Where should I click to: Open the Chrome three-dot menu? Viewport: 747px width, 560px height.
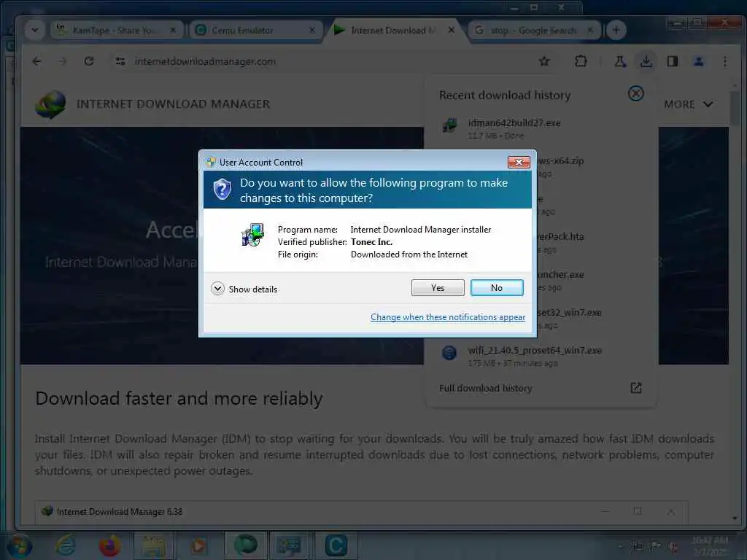pyautogui.click(x=724, y=61)
